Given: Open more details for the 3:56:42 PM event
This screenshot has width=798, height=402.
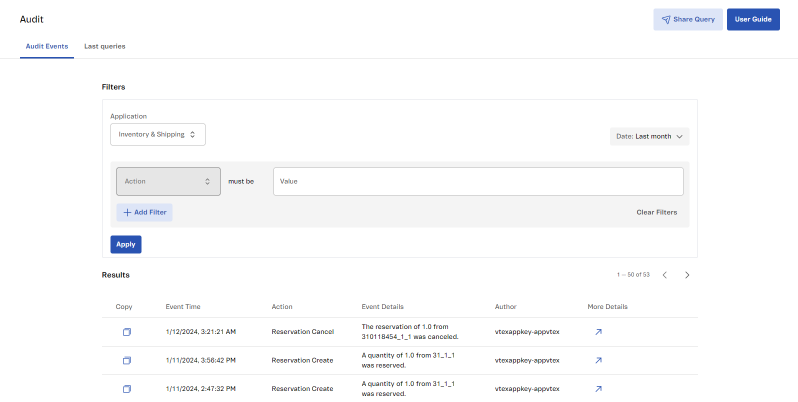Looking at the screenshot, I should (x=598, y=360).
